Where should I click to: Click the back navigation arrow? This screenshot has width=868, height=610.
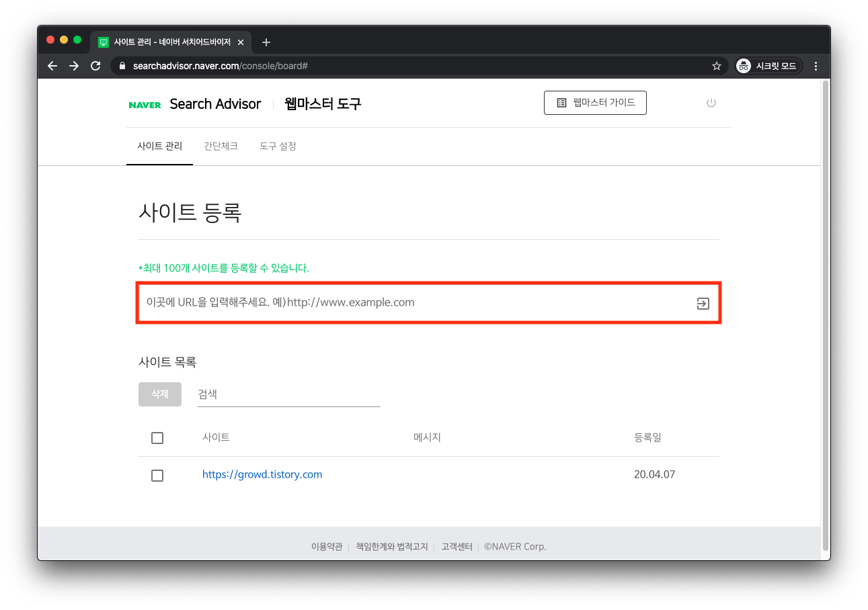(52, 65)
